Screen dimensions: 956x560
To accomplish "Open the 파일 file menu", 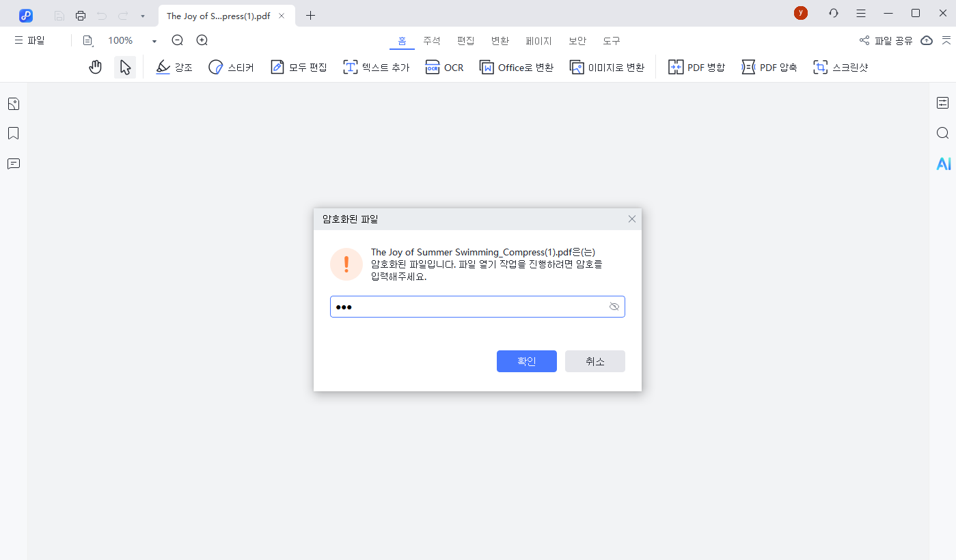I will pos(29,40).
